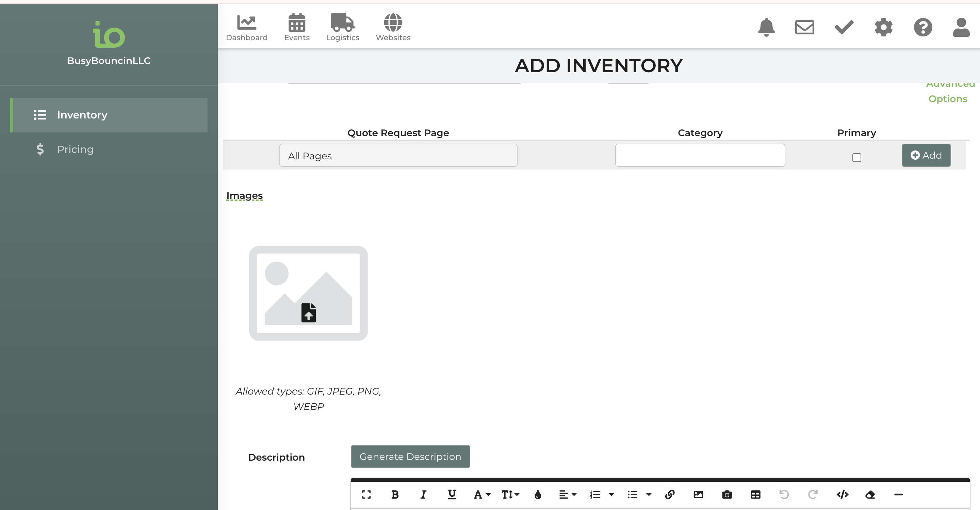This screenshot has height=510, width=980.
Task: Click the Generate Description button
Action: 410,456
